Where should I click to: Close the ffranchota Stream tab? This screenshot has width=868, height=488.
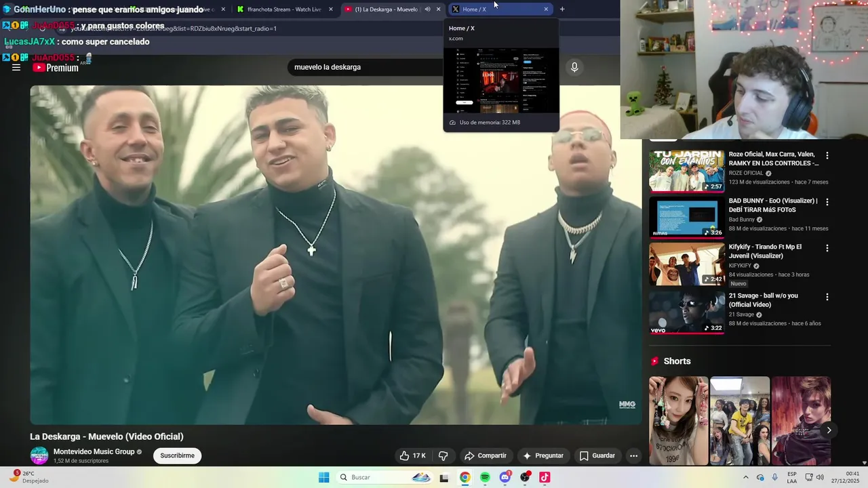pyautogui.click(x=331, y=9)
